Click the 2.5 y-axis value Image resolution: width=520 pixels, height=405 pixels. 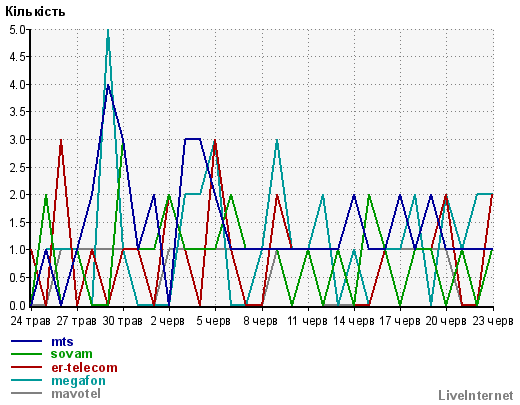(x=18, y=168)
